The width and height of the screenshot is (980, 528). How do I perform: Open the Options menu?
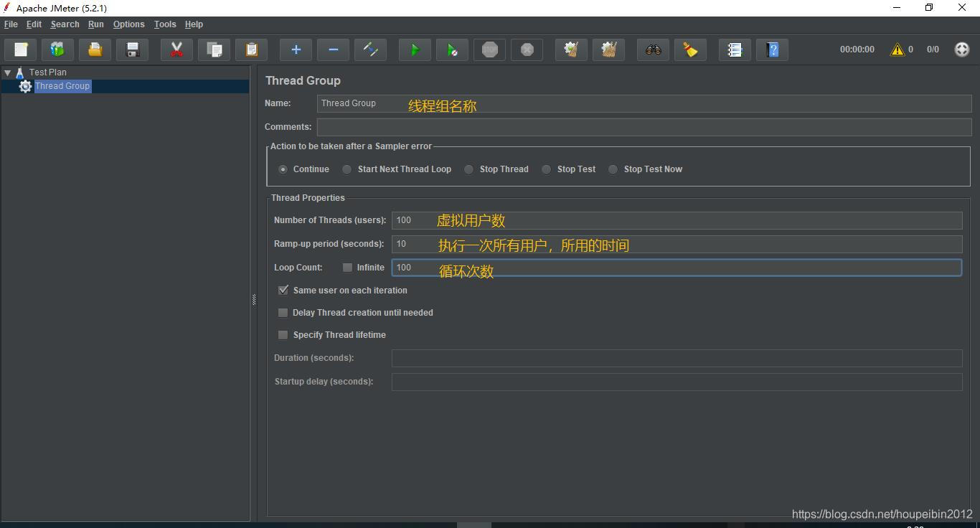pos(128,24)
